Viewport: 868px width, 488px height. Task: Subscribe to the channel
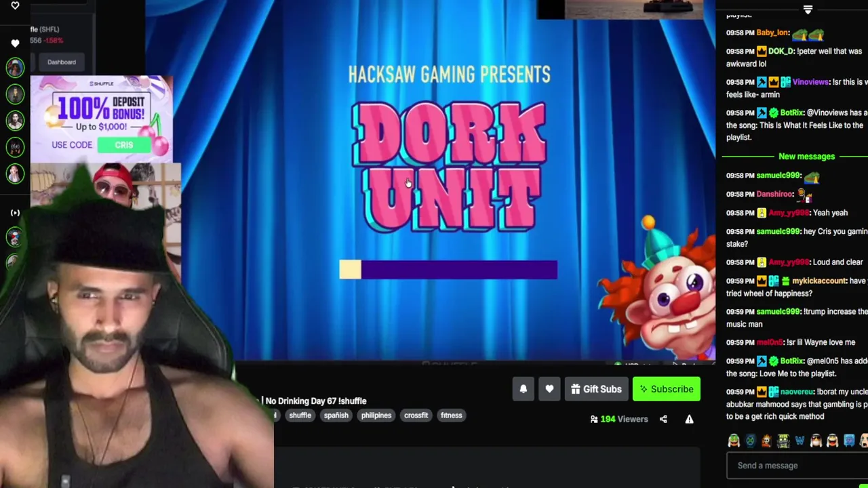click(x=666, y=389)
